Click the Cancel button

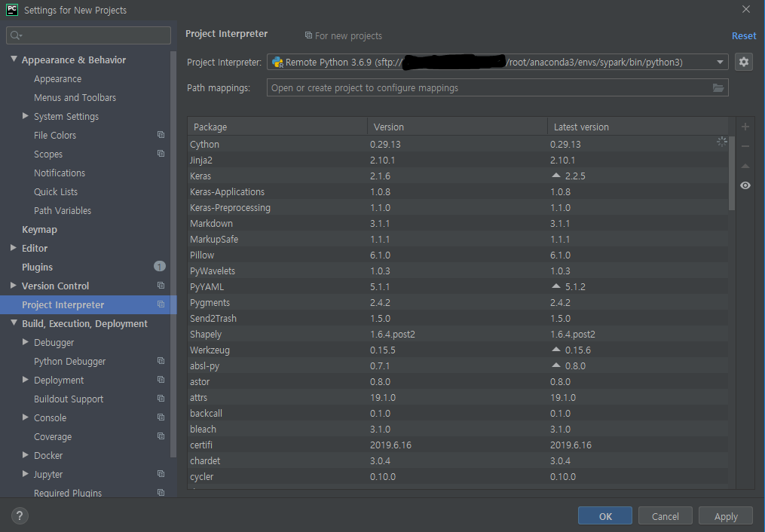point(665,516)
